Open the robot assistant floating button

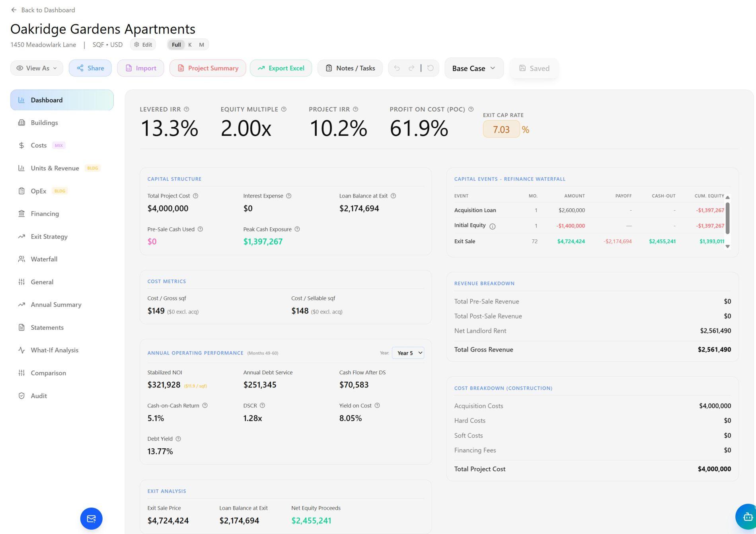pos(746,517)
